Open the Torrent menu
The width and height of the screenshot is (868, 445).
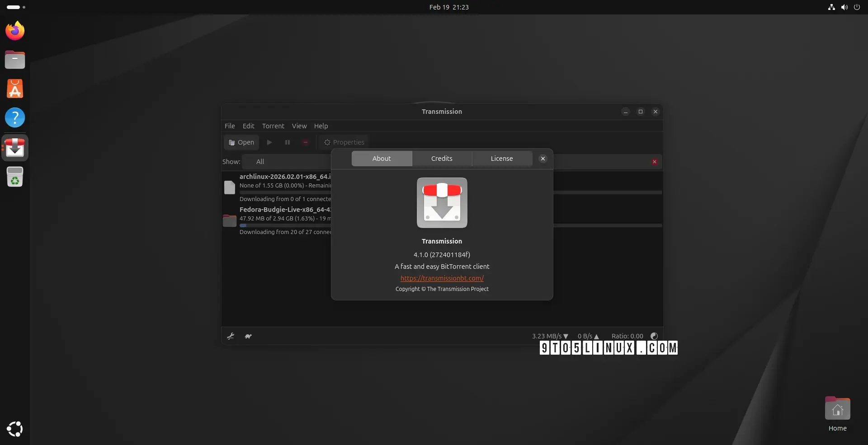pyautogui.click(x=273, y=126)
